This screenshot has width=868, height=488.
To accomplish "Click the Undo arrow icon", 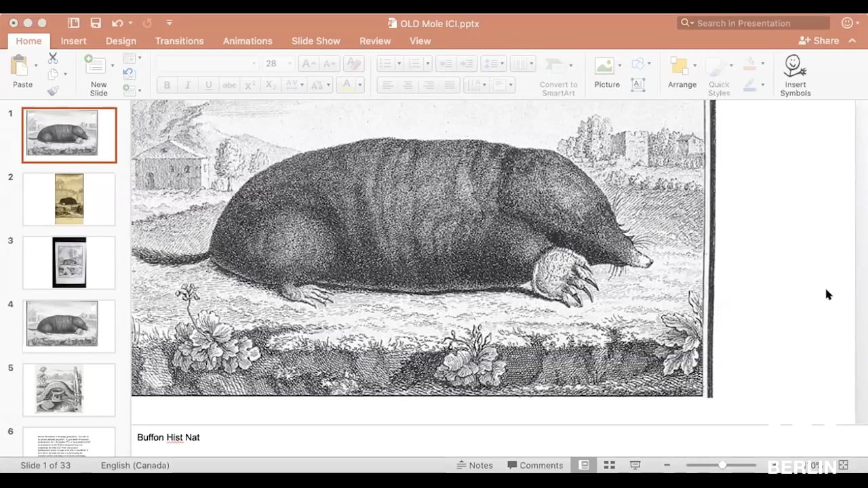I will (117, 23).
